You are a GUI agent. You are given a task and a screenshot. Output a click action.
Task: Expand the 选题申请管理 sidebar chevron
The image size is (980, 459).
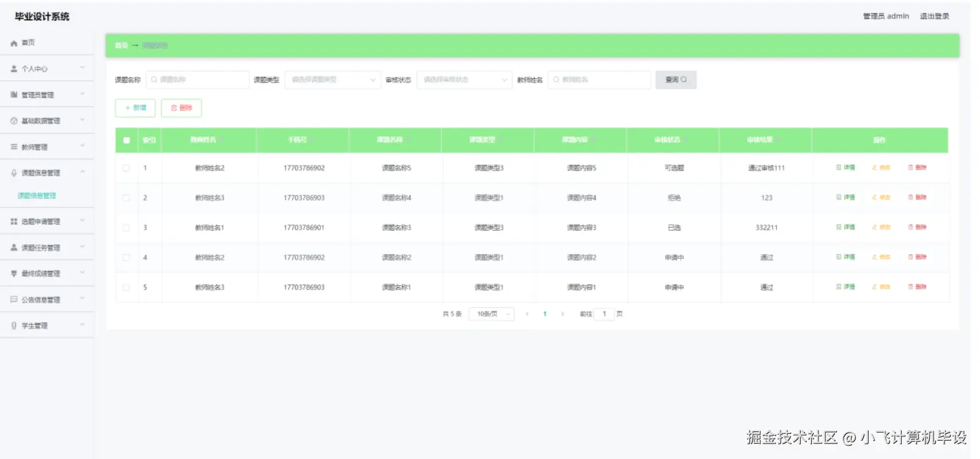tap(83, 221)
